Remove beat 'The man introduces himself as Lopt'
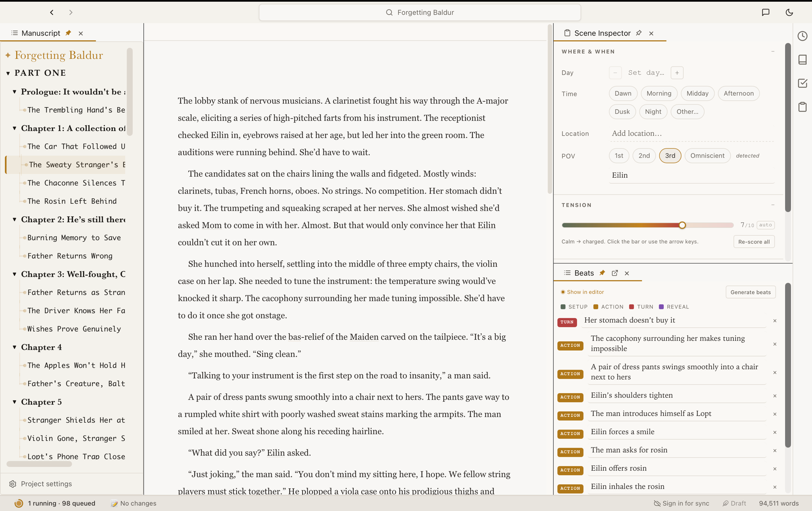812x511 pixels. pyautogui.click(x=775, y=414)
